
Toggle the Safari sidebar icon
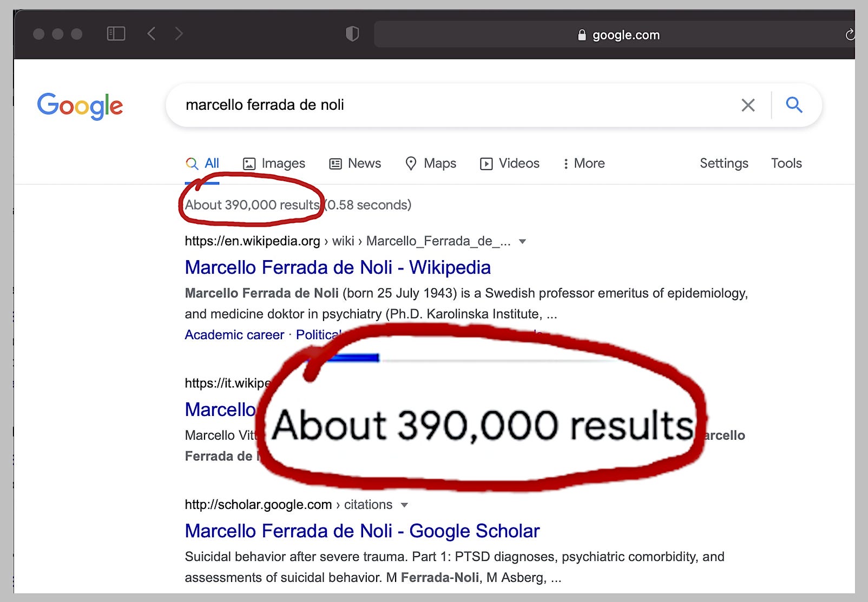click(x=116, y=34)
